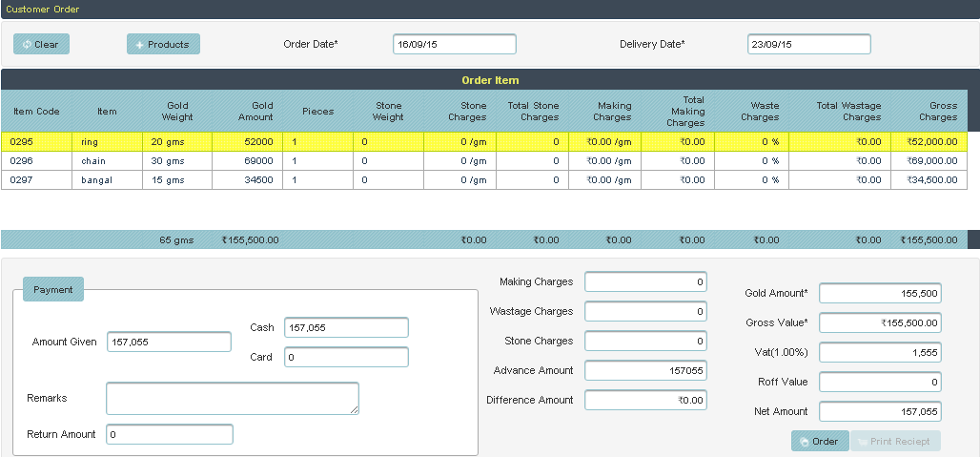
Task: Click the Return Amount field
Action: [169, 434]
